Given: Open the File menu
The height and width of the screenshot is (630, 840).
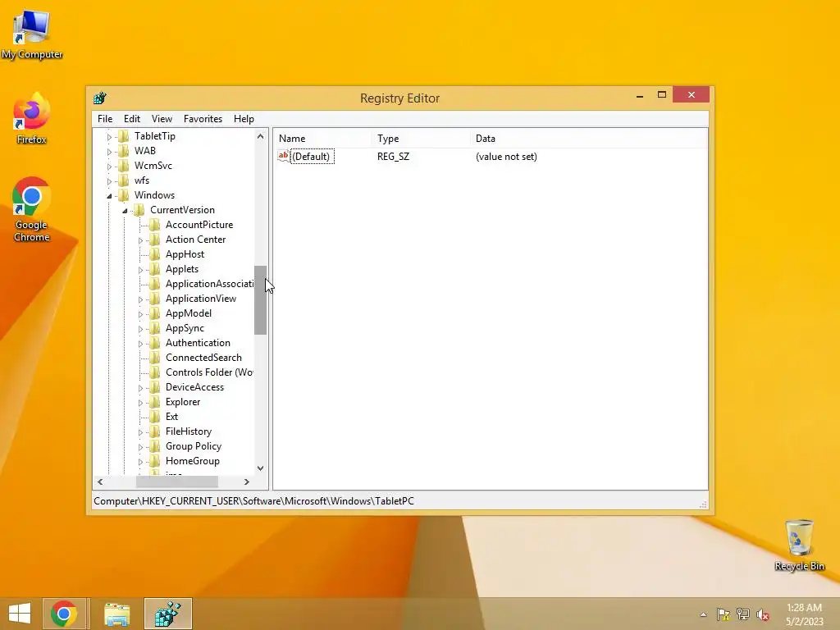Looking at the screenshot, I should pyautogui.click(x=105, y=119).
